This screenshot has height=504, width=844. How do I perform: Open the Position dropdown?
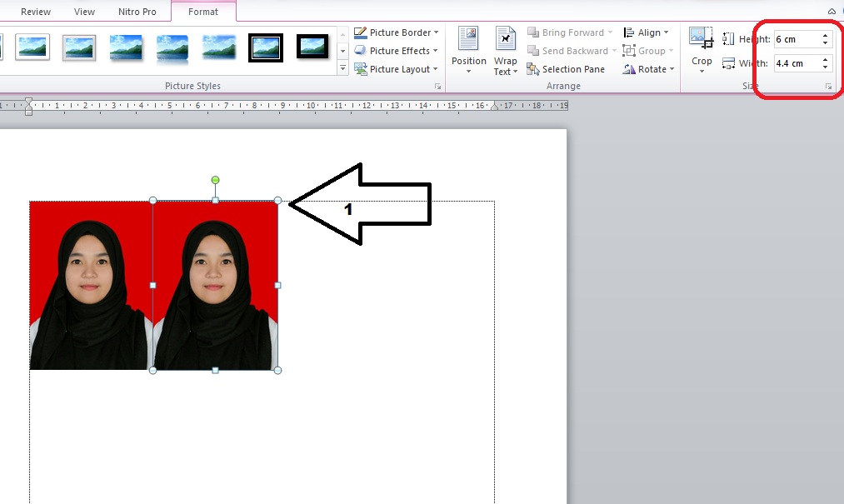(469, 51)
